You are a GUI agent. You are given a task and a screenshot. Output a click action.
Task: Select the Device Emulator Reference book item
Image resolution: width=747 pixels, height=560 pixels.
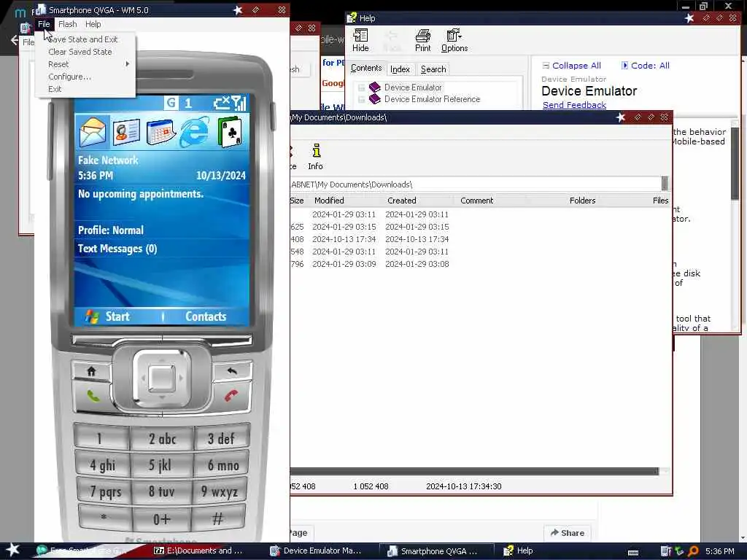pos(432,99)
